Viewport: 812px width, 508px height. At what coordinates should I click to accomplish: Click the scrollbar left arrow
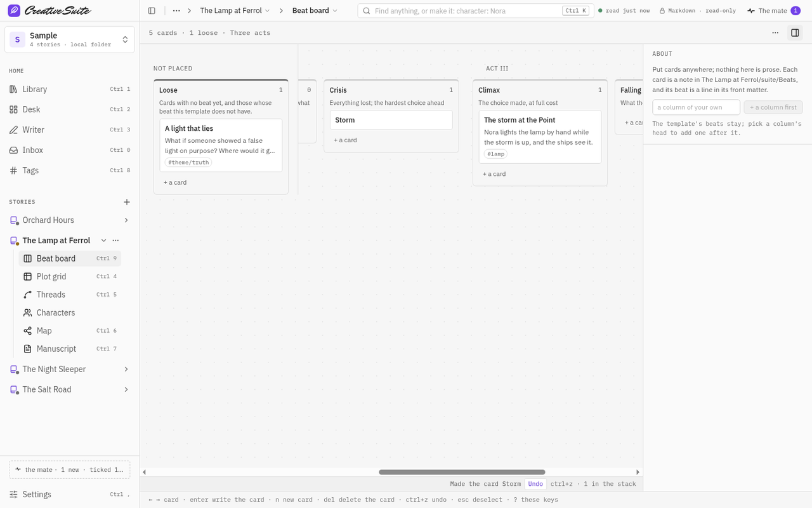145,472
